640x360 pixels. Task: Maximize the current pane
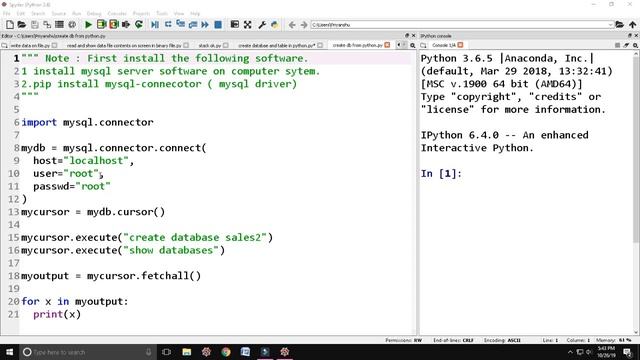pos(234,25)
